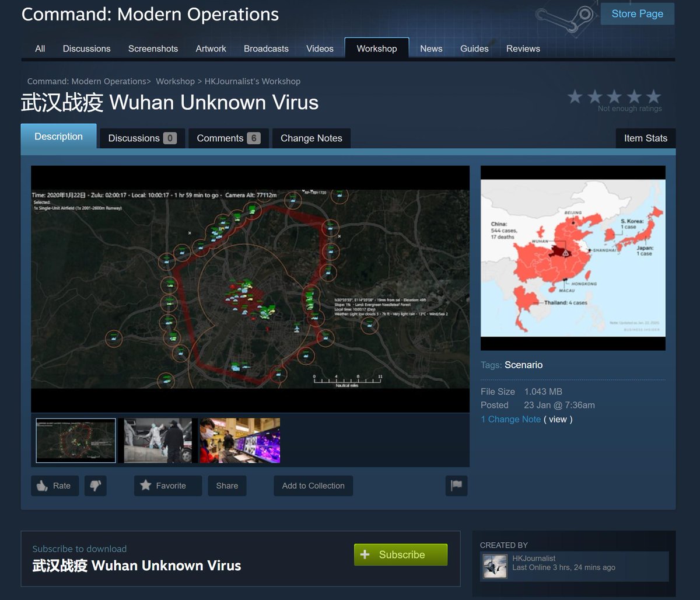Open the News tab
The width and height of the screenshot is (700, 600).
pos(431,48)
